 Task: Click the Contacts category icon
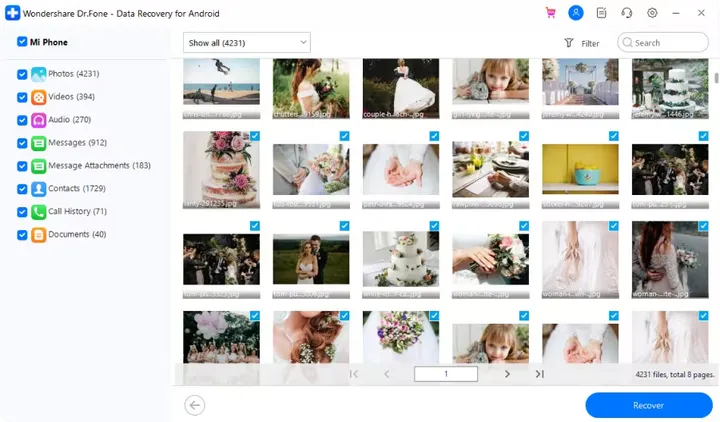(x=39, y=189)
